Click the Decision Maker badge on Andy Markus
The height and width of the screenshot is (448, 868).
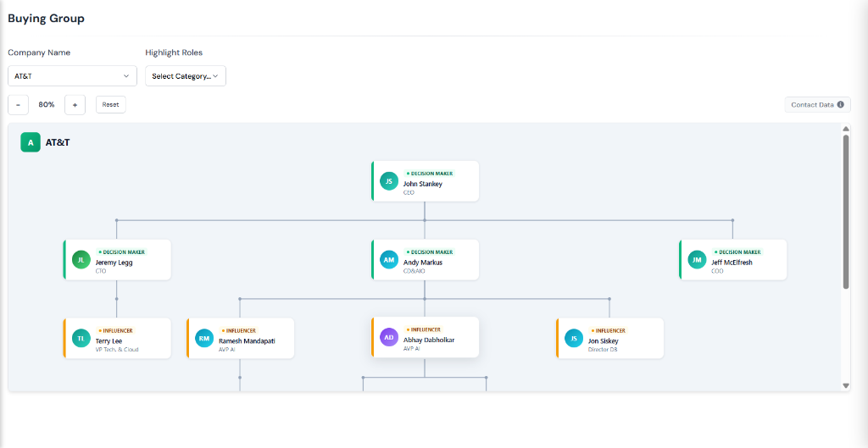pos(430,252)
